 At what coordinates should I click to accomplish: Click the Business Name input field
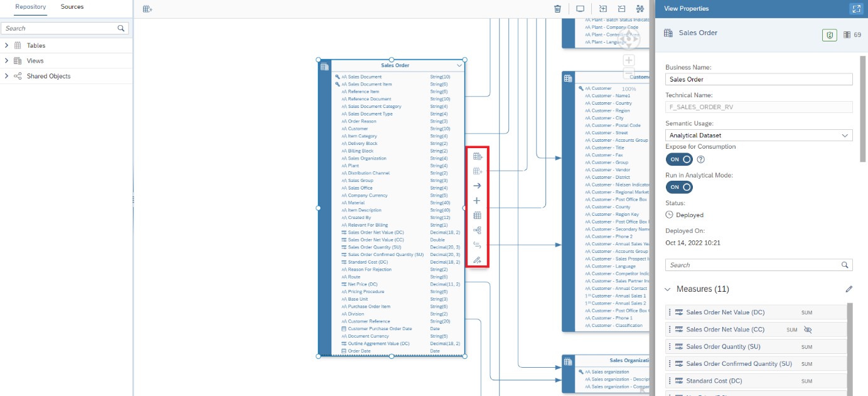click(758, 80)
